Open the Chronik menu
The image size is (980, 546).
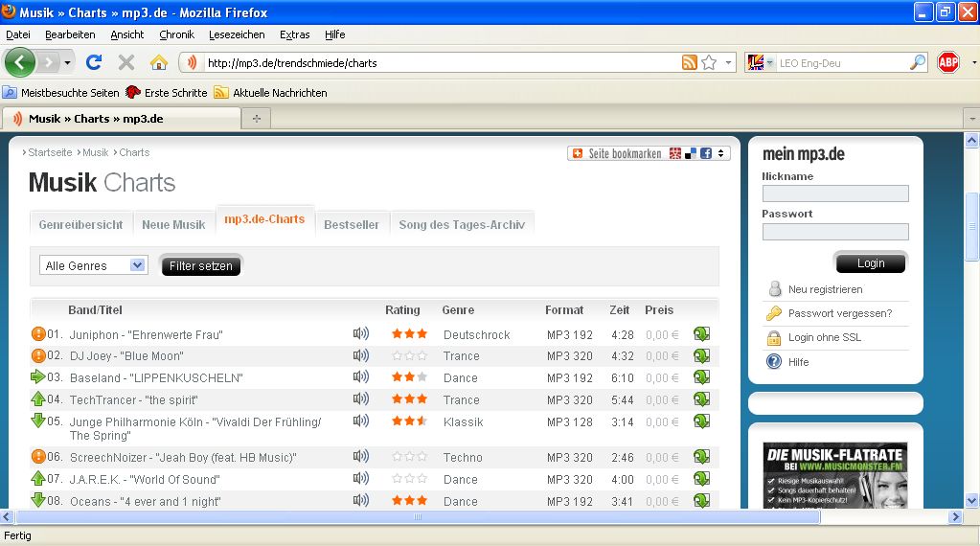[x=176, y=34]
